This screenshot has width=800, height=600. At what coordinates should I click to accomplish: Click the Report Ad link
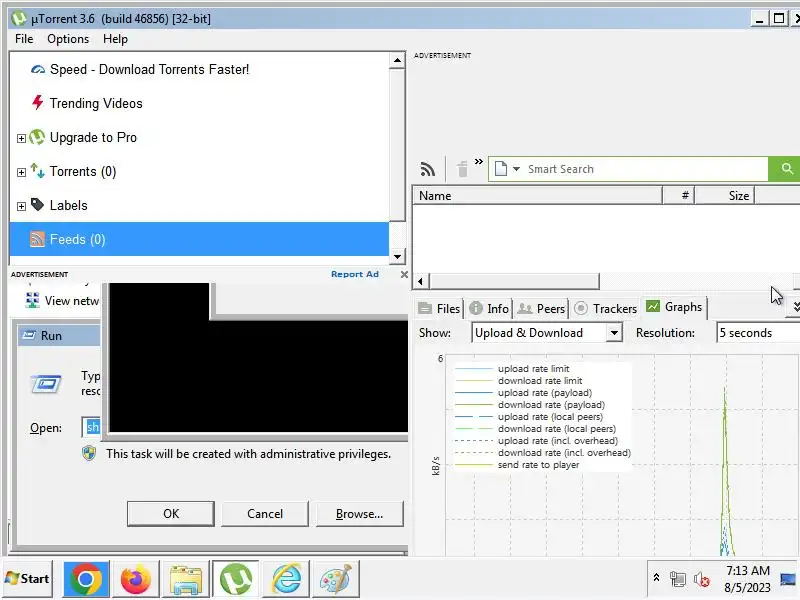pos(355,274)
